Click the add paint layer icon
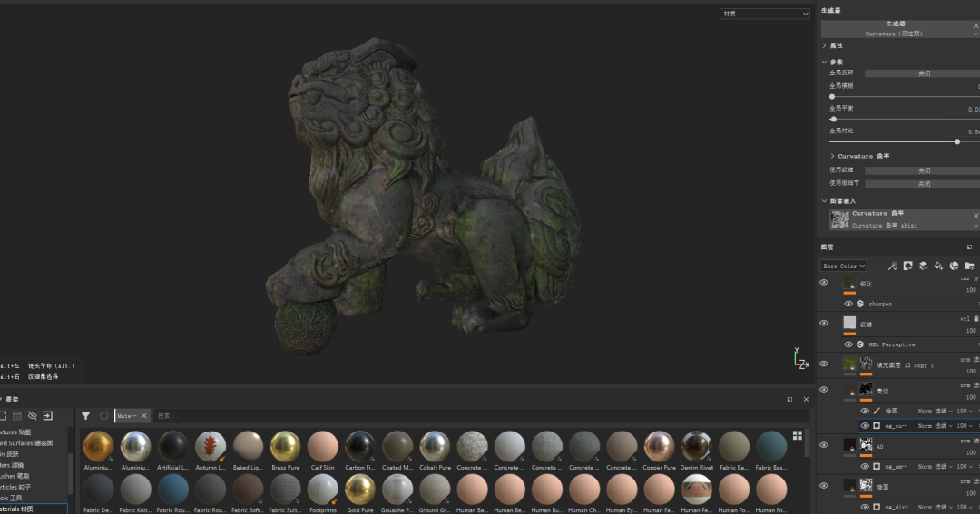 tap(923, 266)
